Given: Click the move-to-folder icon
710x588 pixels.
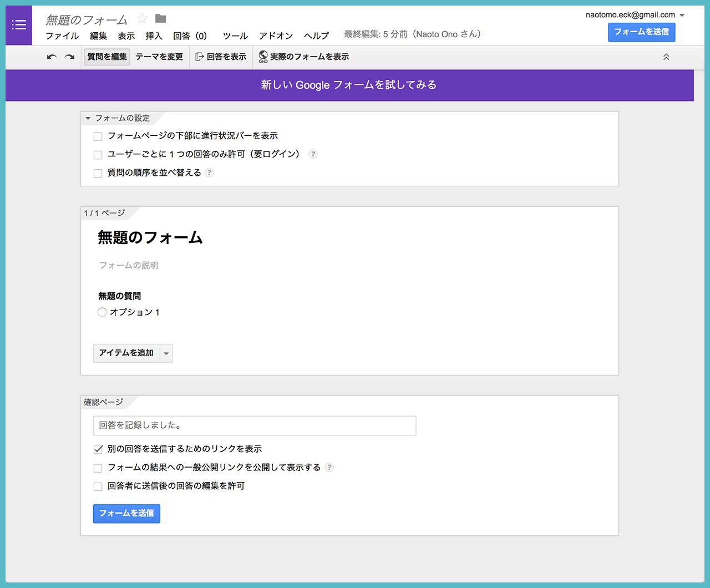Looking at the screenshot, I should point(161,19).
